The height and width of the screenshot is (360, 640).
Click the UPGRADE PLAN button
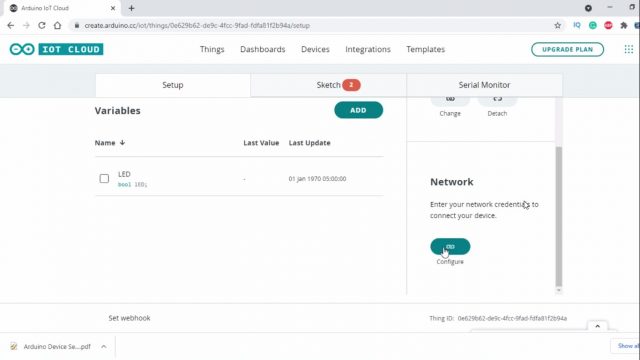pyautogui.click(x=567, y=49)
